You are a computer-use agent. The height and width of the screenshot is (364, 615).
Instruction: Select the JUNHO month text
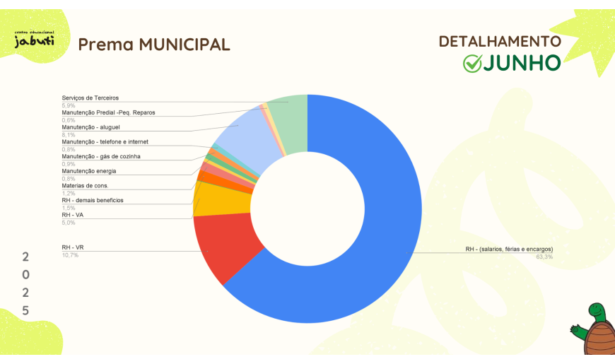[x=522, y=64]
